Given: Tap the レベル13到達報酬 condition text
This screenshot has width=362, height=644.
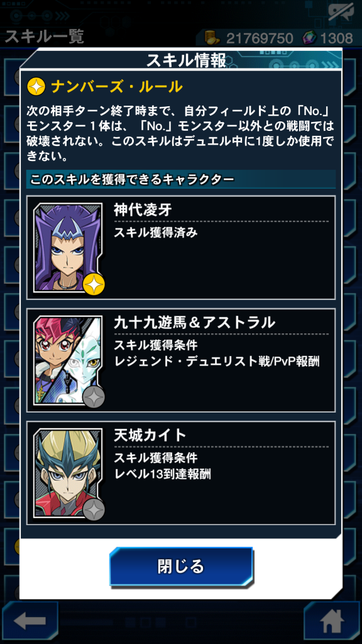Looking at the screenshot, I should tap(163, 474).
